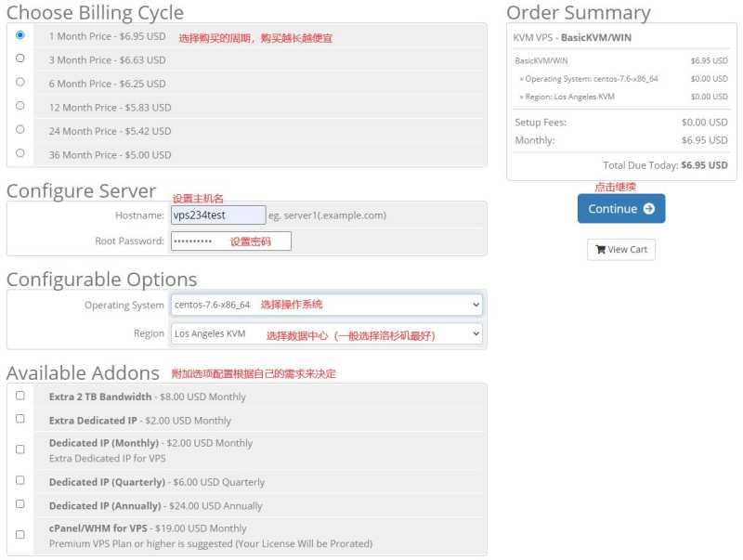Click the cPanel/WHM for VPS label

point(148,528)
